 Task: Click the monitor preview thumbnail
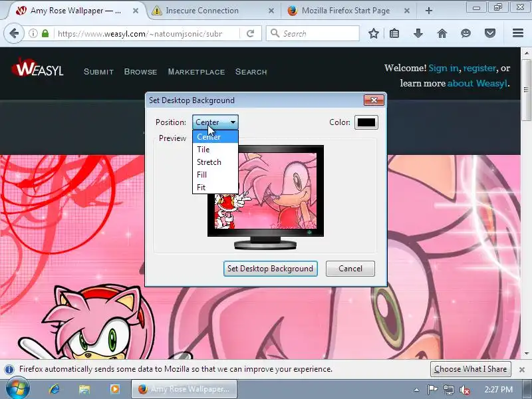coord(265,197)
